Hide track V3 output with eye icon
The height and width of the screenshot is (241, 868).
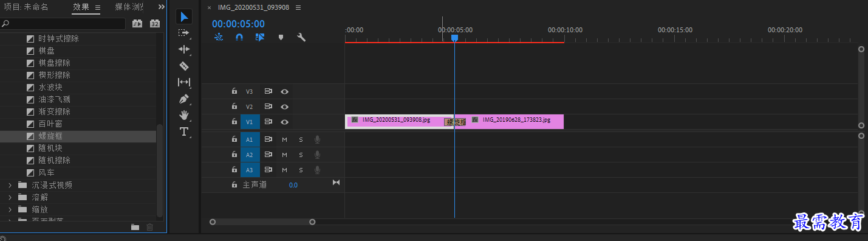click(x=284, y=91)
